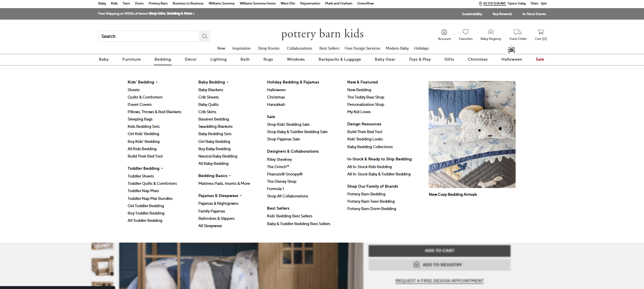Click the New Cozy Bedding Arrivals image
Screen dimensions: 644x289
tap(472, 134)
